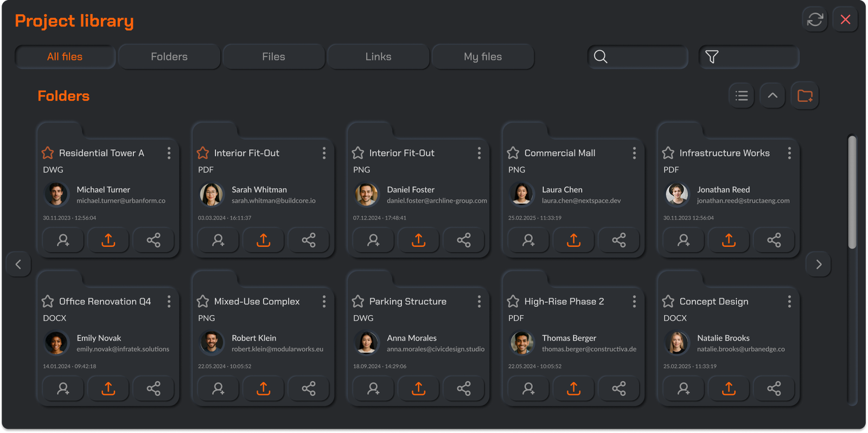Add user to Concept Design folder
Viewport: 868px width, 433px height.
point(684,389)
